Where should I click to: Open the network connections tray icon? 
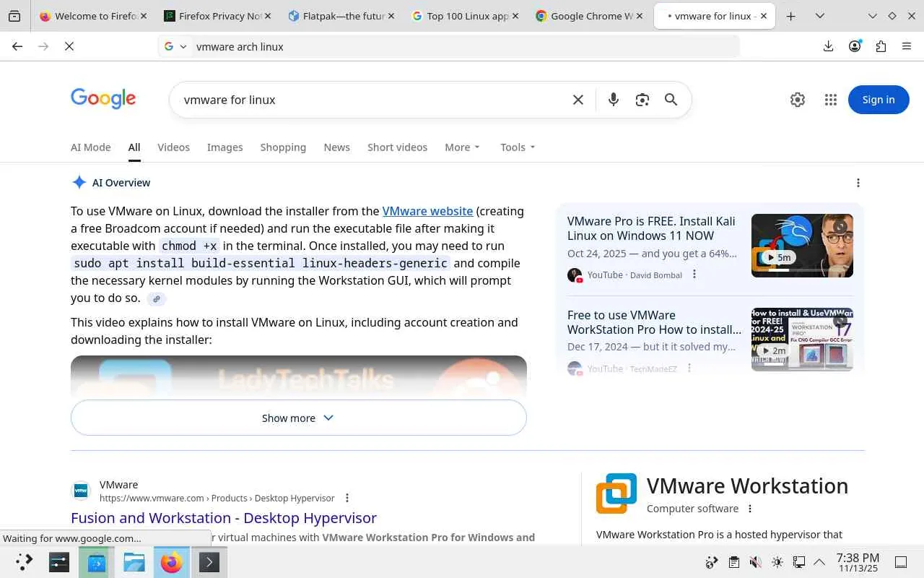[x=798, y=562]
